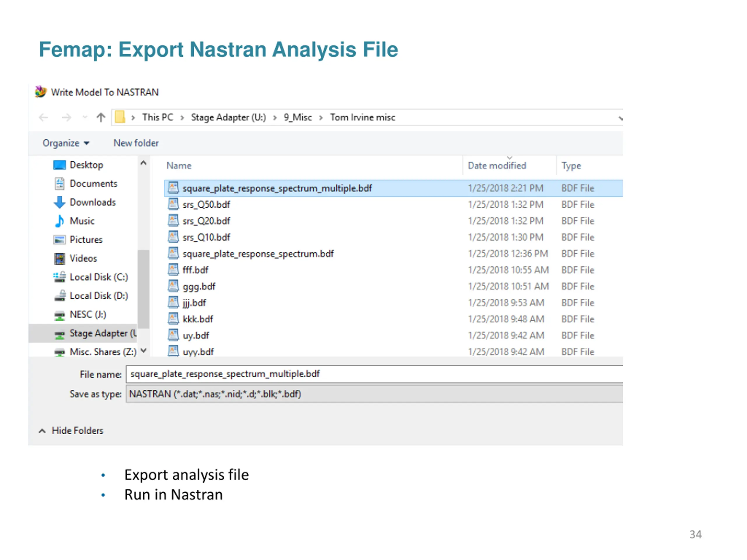Open Local Disk (D:) in navigation pane
Image resolution: width=747 pixels, height=560 pixels.
point(99,296)
